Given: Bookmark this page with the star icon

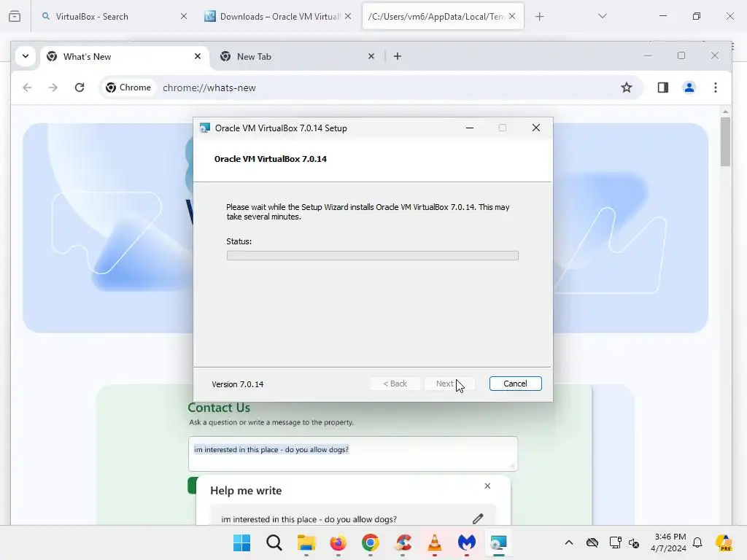Looking at the screenshot, I should pyautogui.click(x=627, y=87).
